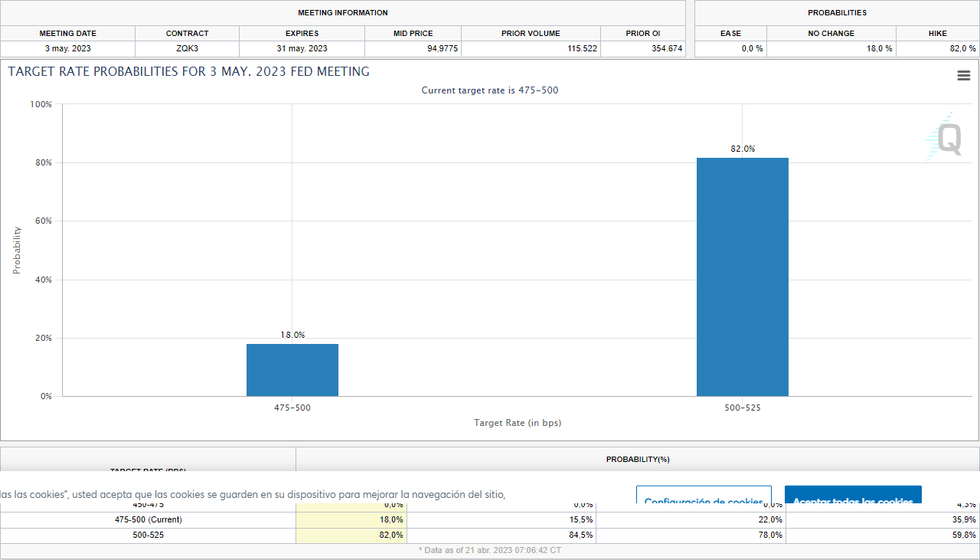
Task: Click the highlighted 82,0% table cell
Action: click(351, 535)
